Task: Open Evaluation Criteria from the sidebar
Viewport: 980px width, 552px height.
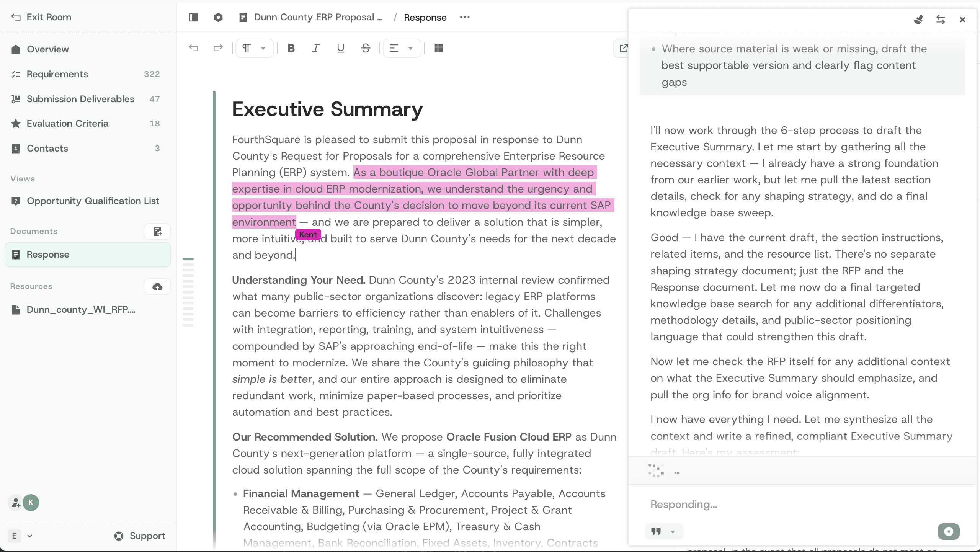Action: [x=67, y=123]
